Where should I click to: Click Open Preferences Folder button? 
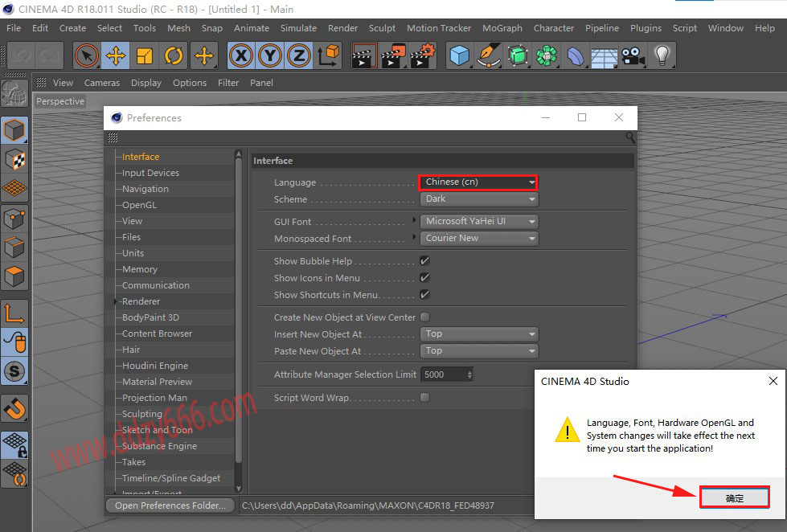pyautogui.click(x=170, y=505)
